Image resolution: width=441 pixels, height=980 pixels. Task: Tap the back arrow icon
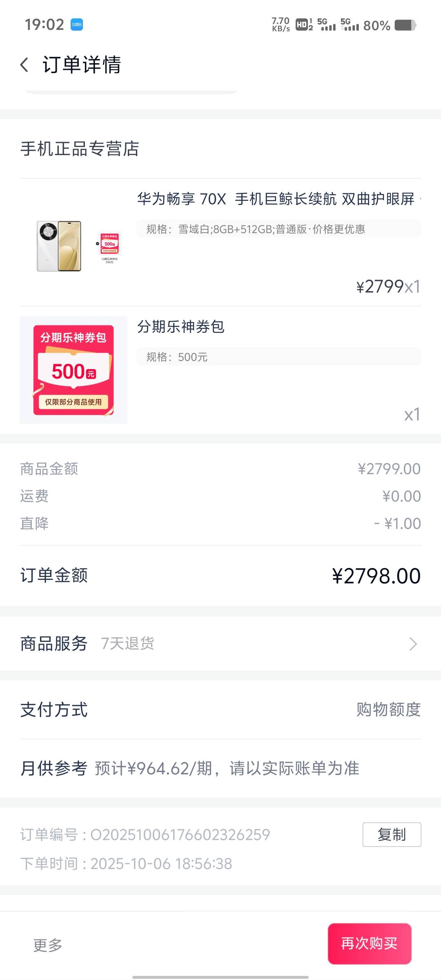(24, 65)
